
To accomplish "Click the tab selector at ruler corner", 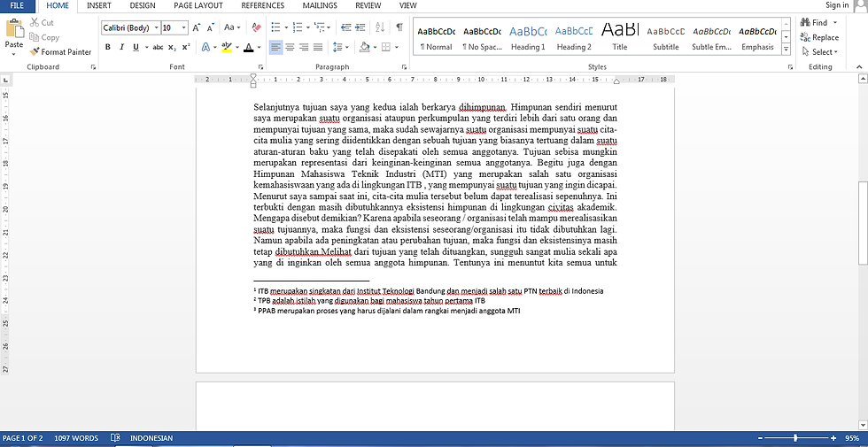I will (x=5, y=80).
